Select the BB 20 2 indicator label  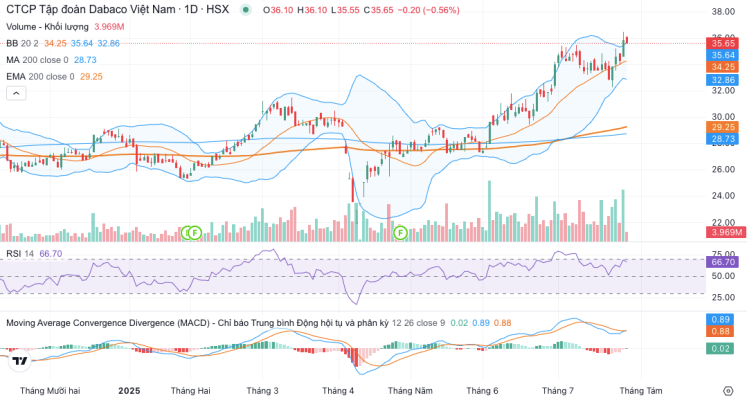click(22, 43)
